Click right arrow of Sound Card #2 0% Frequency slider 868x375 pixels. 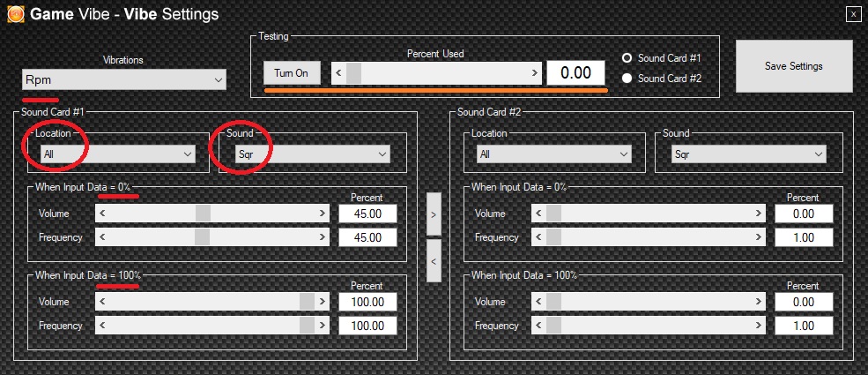point(759,237)
